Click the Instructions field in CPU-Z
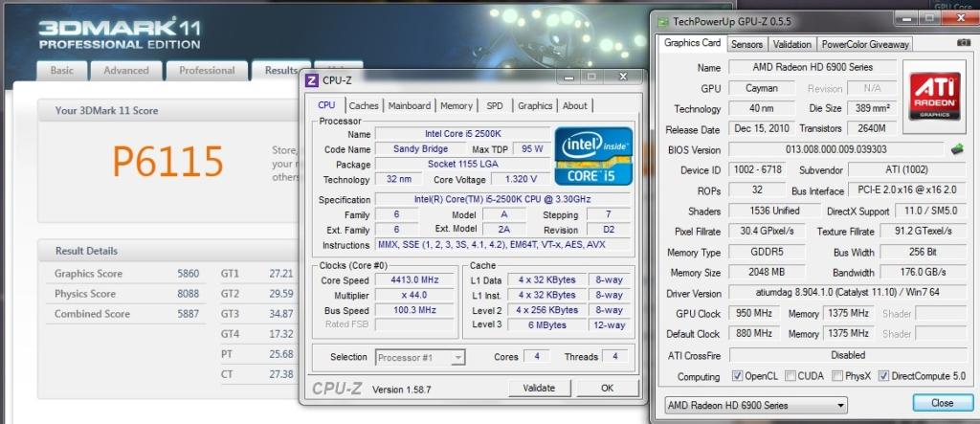Screen dimensions: 980x424 tap(503, 244)
